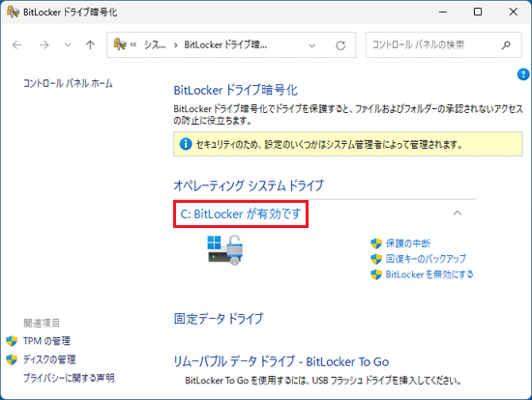
Task: Click shield icon beside ディスクの管理
Action: pyautogui.click(x=12, y=359)
